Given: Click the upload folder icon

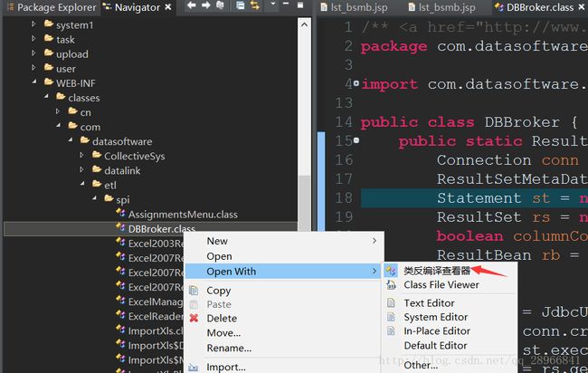Looking at the screenshot, I should pyautogui.click(x=49, y=53).
